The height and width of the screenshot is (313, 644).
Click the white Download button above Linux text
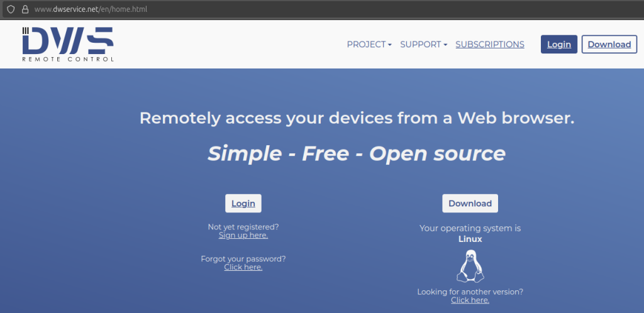[x=470, y=204]
